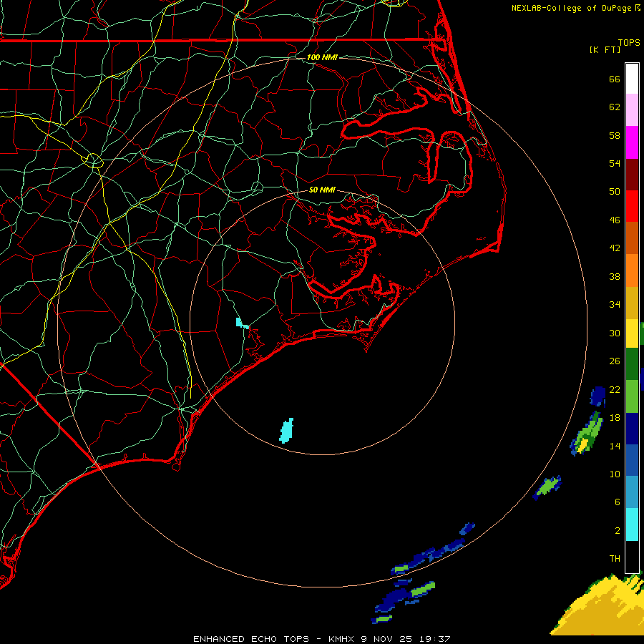Viewport: 644px width, 644px height.
Task: Click the magenta legend swatch
Action: point(632,142)
